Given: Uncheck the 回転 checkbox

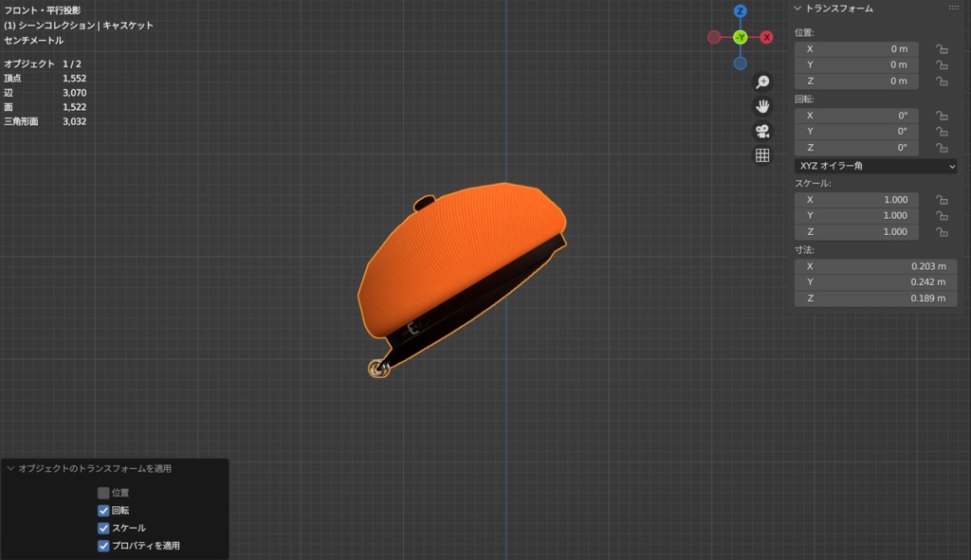Looking at the screenshot, I should tap(103, 511).
